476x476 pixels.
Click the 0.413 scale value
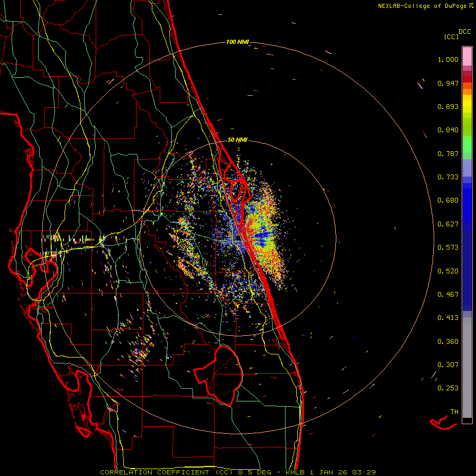448,318
